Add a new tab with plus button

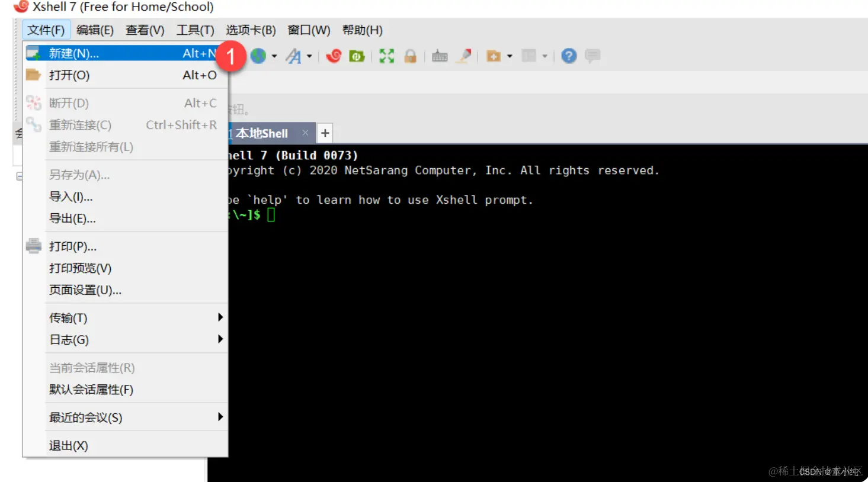pyautogui.click(x=325, y=133)
